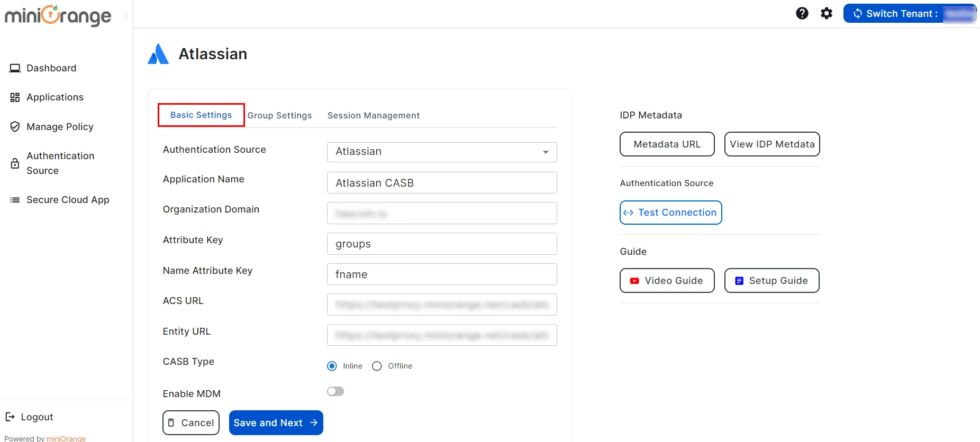The height and width of the screenshot is (442, 980).
Task: Click Save and Next
Action: 276,422
